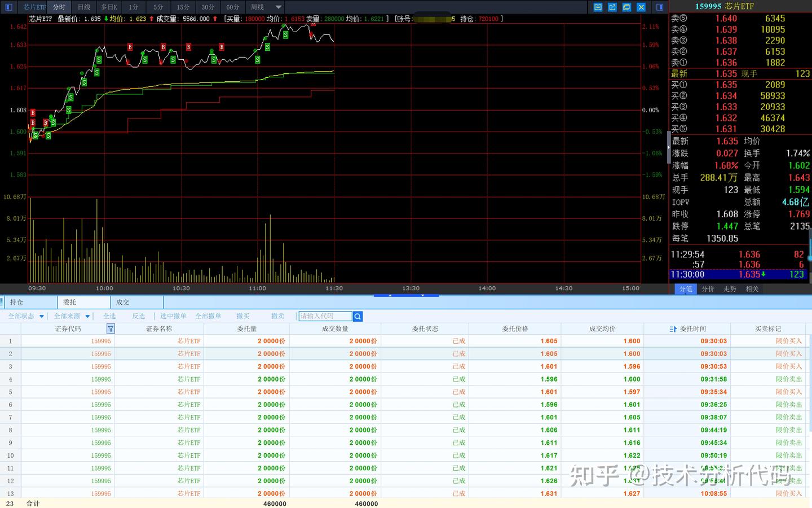
Task: Switch to 分时 intraday chart tab
Action: click(x=59, y=7)
